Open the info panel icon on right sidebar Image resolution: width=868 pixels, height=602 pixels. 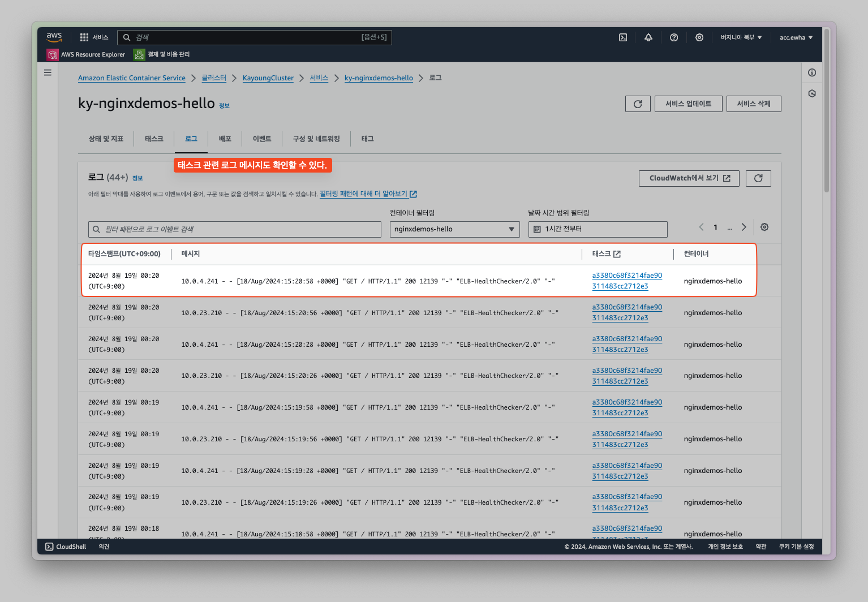pos(811,72)
